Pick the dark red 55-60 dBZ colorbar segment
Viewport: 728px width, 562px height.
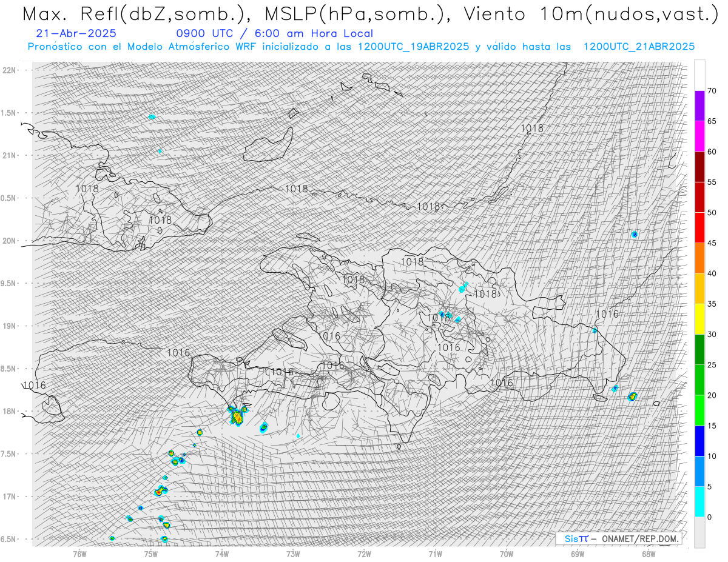point(699,167)
